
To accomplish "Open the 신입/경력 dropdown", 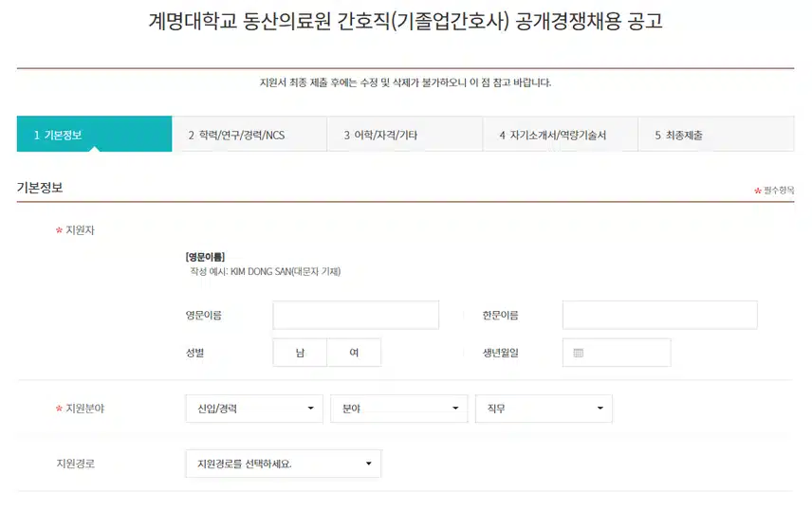I will (x=254, y=409).
